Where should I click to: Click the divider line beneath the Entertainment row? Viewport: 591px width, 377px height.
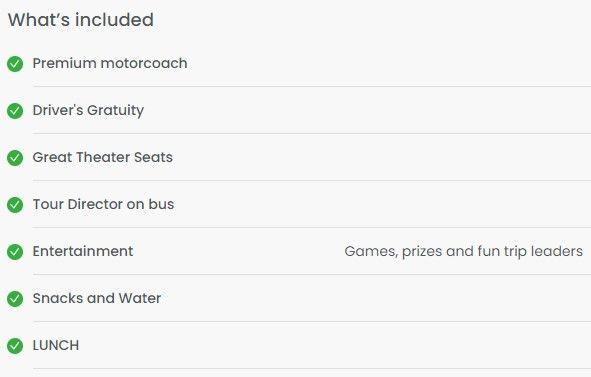pyautogui.click(x=312, y=274)
